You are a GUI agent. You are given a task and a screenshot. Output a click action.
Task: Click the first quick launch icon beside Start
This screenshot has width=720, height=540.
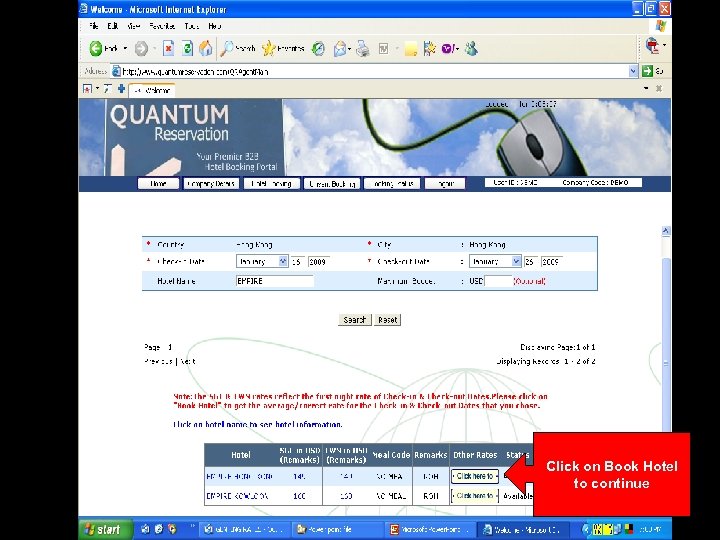tap(146, 529)
